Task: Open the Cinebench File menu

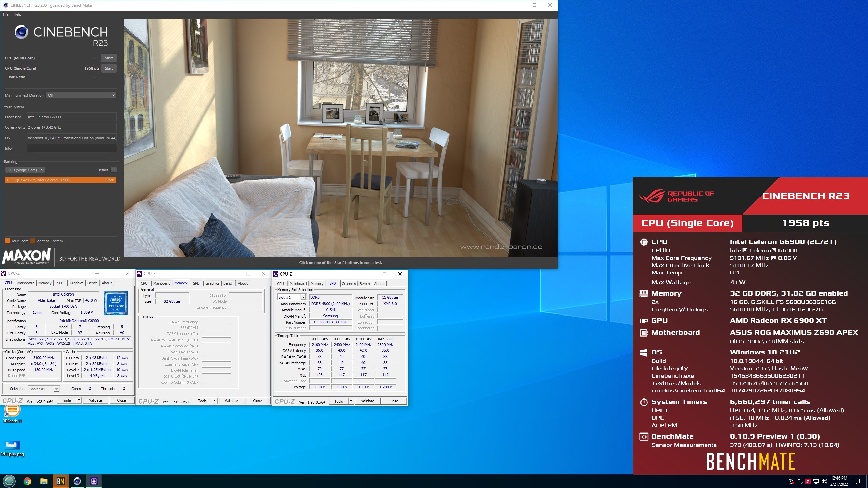Action: 6,14
